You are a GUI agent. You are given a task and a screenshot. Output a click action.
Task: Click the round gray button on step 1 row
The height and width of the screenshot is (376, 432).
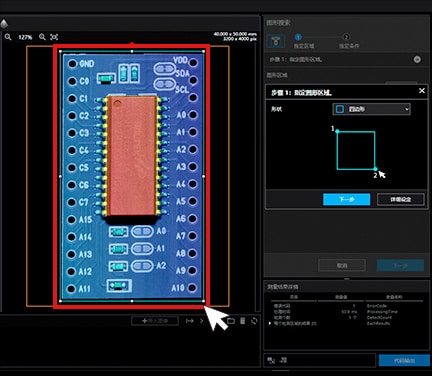point(417,59)
